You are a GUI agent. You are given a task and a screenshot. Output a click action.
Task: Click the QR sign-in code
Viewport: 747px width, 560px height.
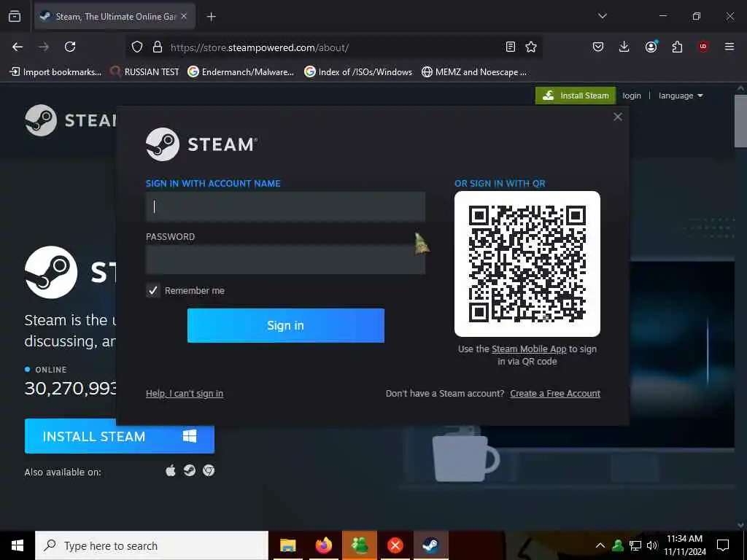coord(527,264)
